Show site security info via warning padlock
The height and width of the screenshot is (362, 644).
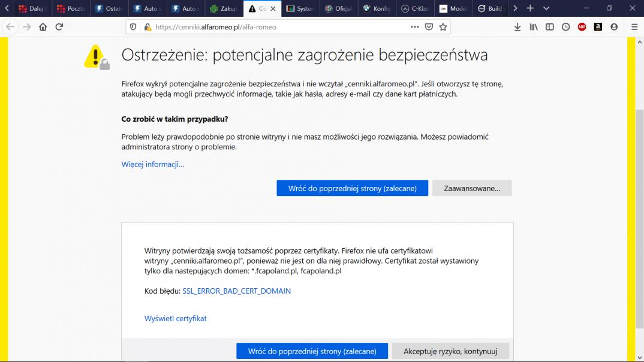148,27
